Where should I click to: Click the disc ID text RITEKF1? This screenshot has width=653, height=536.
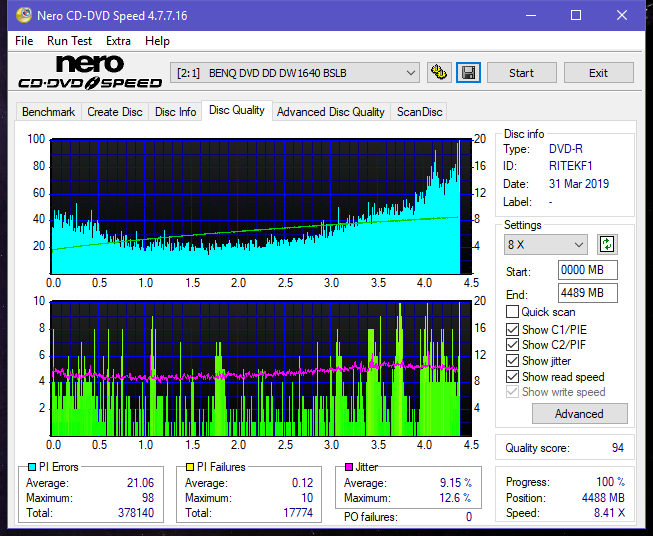tap(570, 166)
